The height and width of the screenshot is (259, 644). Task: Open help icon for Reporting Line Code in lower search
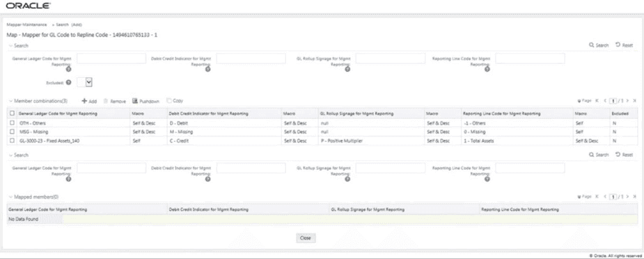click(x=487, y=179)
